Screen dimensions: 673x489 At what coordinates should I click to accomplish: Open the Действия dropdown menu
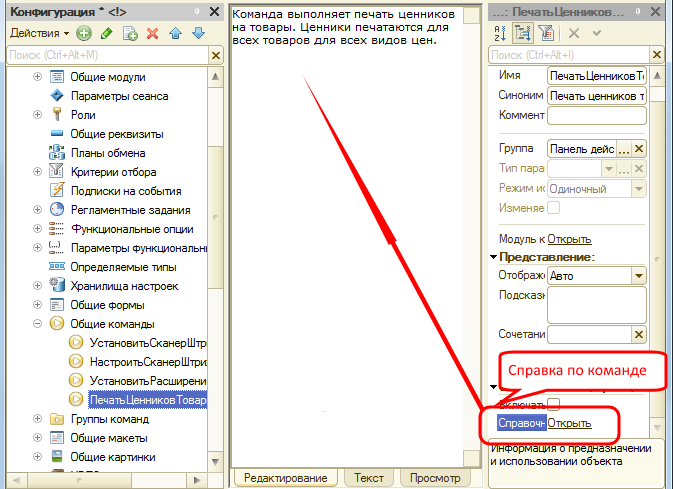[39, 33]
